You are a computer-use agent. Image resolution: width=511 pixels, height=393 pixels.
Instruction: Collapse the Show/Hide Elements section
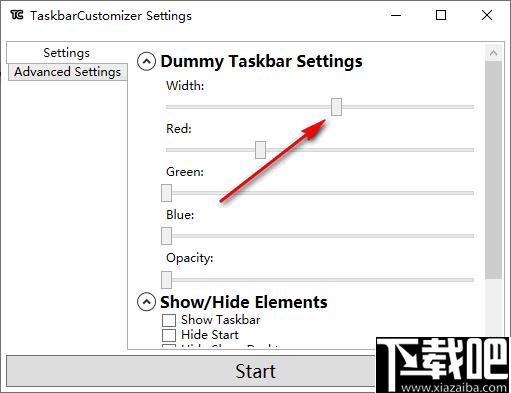[146, 302]
